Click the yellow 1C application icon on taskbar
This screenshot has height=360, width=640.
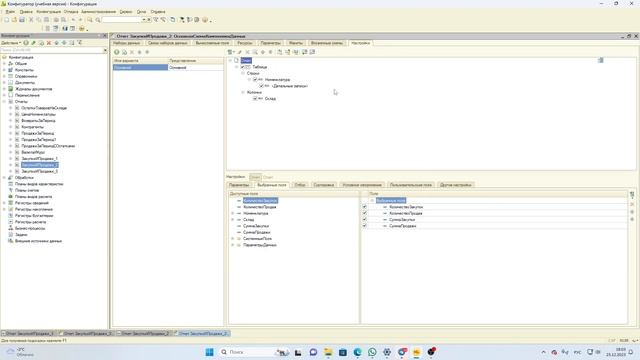pyautogui.click(x=416, y=352)
